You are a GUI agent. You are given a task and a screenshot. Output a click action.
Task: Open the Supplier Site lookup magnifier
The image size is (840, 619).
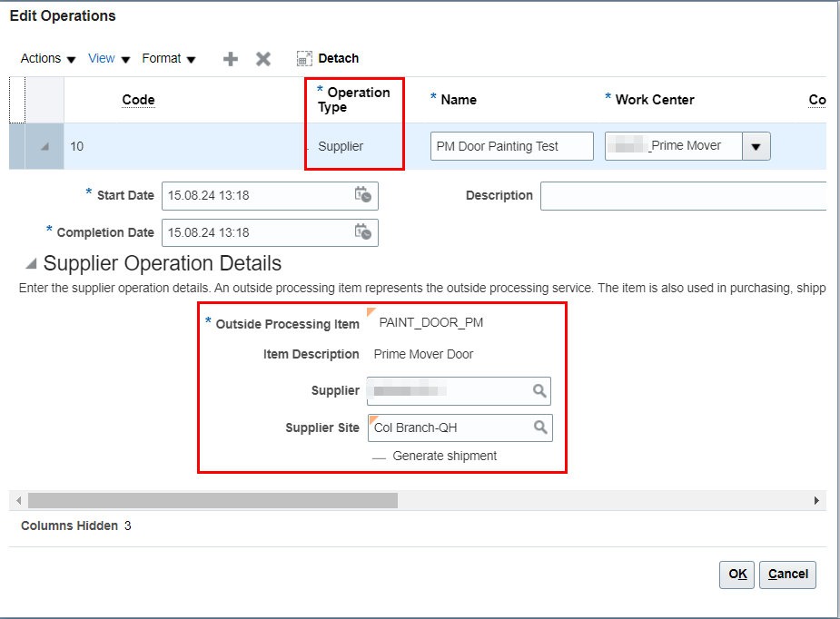click(540, 427)
